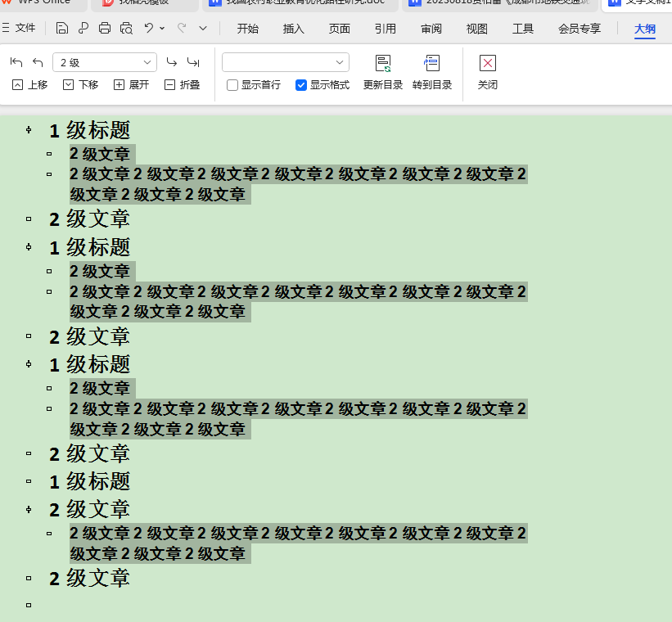The width and height of the screenshot is (672, 622).
Task: Switch to the 引用 tab
Action: (386, 29)
